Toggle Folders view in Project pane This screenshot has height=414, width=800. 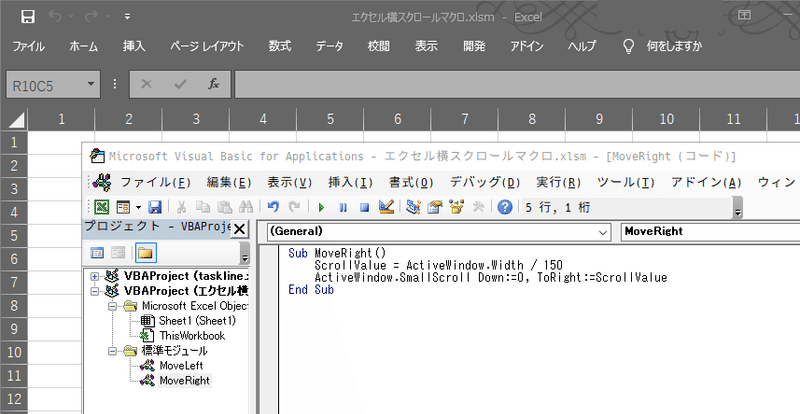click(x=145, y=252)
